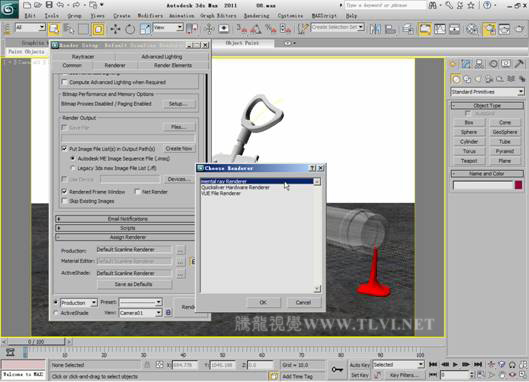Select the ActiveShade render mode radio
This screenshot has height=382, width=529.
[56, 313]
